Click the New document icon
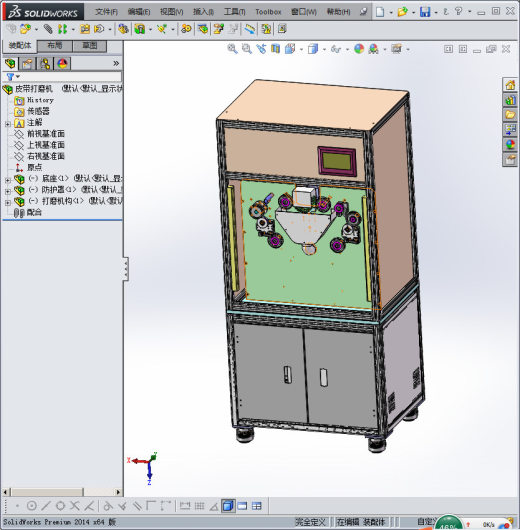The image size is (520, 530). click(380, 12)
